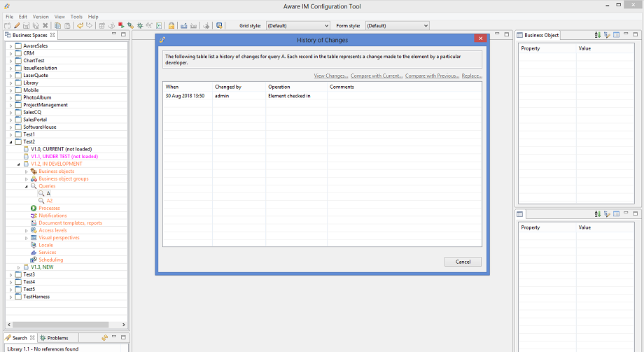
Task: Click the Compare with Previous... link
Action: coord(432,76)
